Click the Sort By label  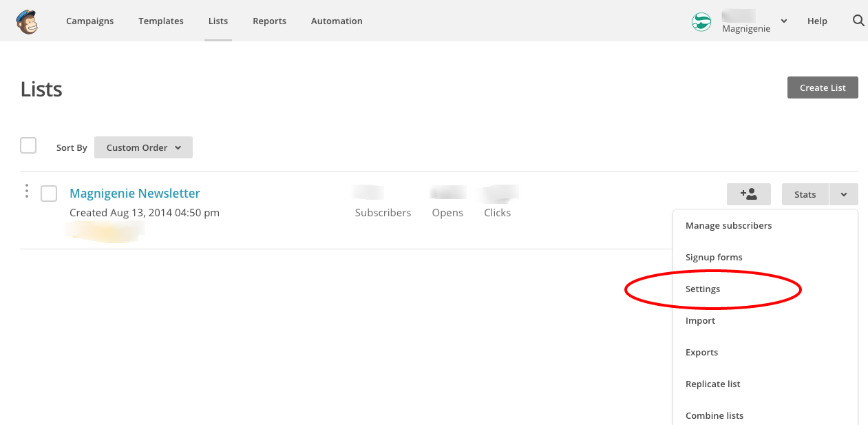pyautogui.click(x=72, y=147)
